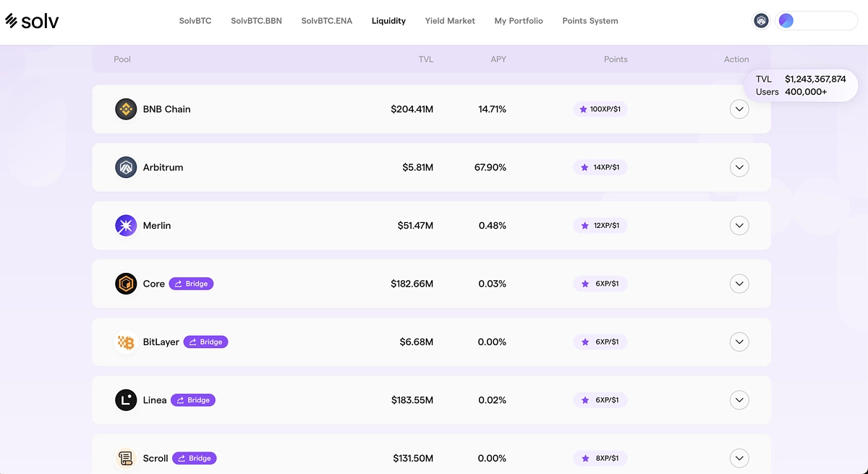Image resolution: width=868 pixels, height=474 pixels.
Task: Click the Bridge button for BitLayer
Action: 205,342
